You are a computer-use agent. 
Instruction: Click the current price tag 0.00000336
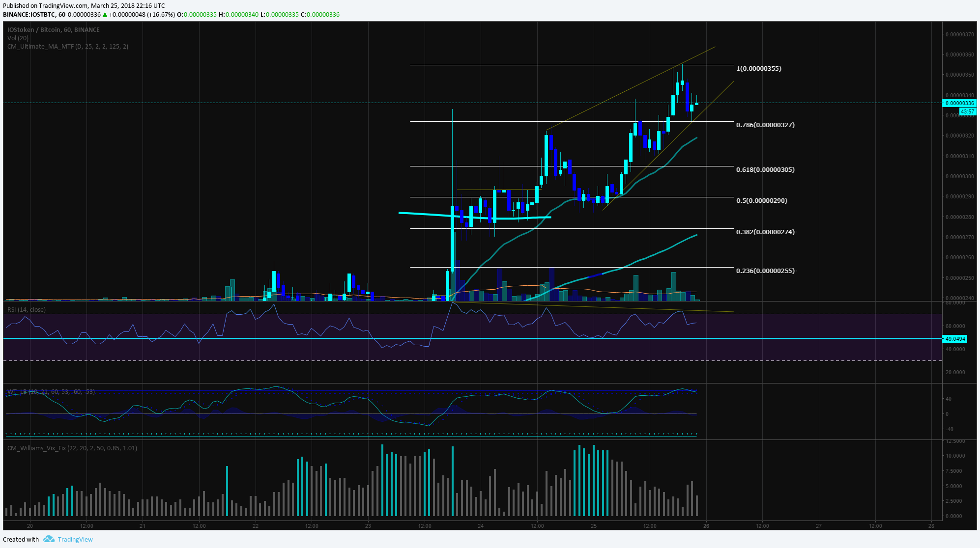tap(959, 103)
